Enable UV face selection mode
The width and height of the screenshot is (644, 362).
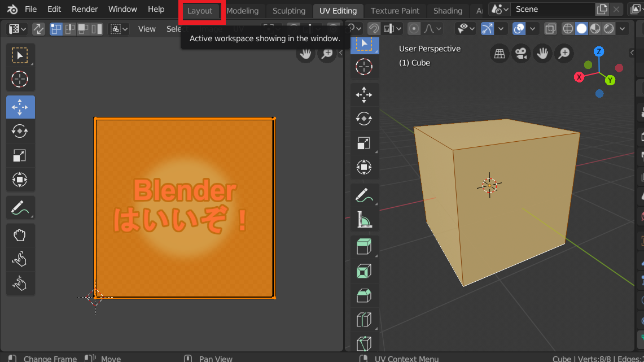84,29
